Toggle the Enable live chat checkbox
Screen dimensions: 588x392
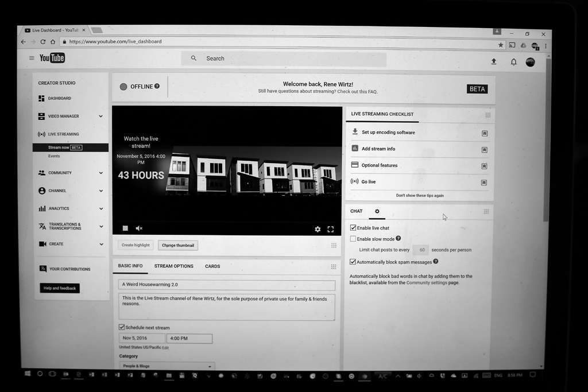[353, 227]
